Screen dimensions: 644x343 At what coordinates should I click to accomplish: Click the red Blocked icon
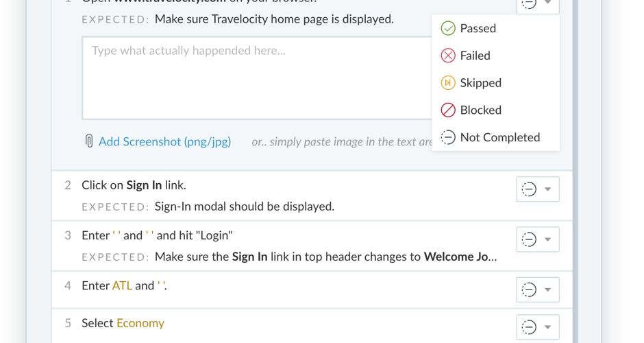(448, 110)
